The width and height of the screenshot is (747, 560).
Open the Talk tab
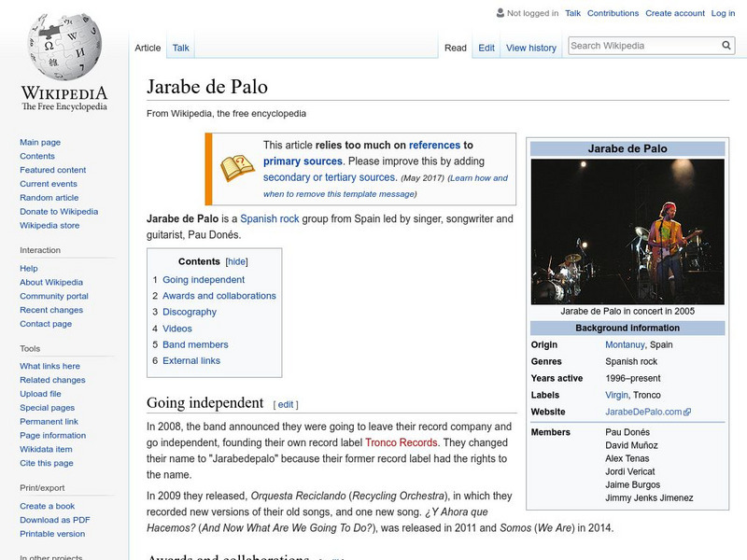click(180, 48)
